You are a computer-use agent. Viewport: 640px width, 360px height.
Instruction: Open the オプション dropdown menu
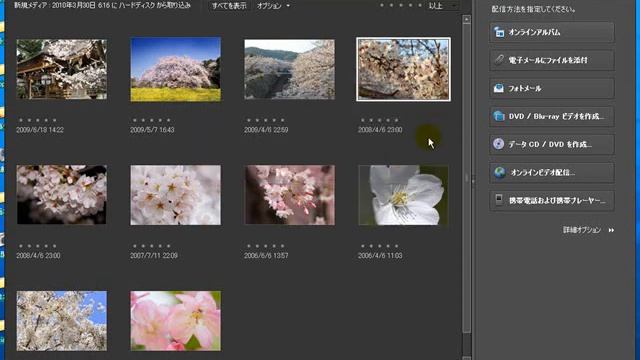tap(273, 6)
